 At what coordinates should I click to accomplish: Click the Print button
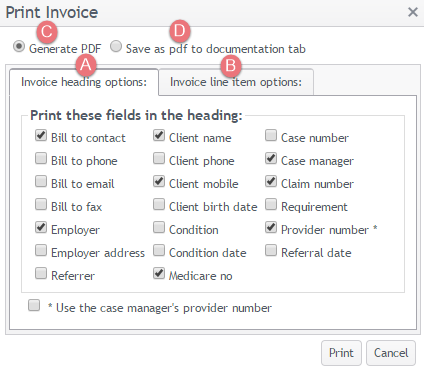click(341, 353)
